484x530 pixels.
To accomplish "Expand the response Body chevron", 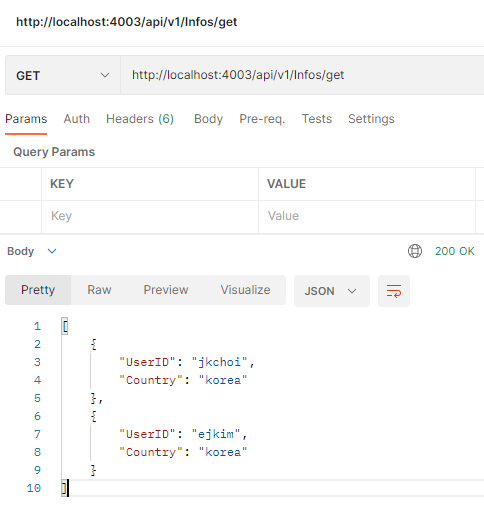I will point(52,251).
